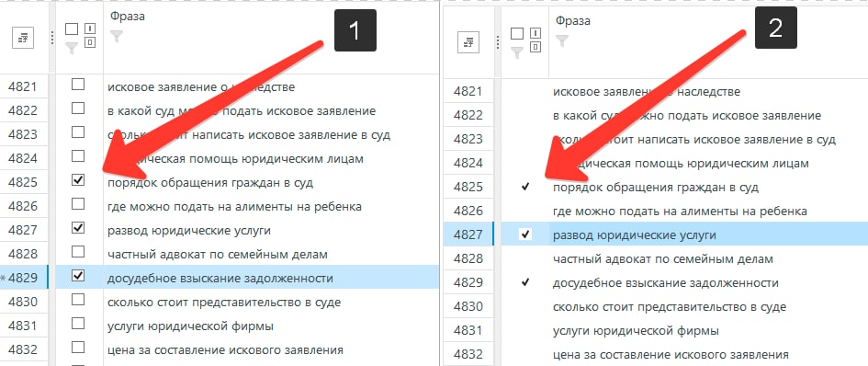This screenshot has height=366, width=868.
Task: Check the box for row 4826 in left table
Action: (x=78, y=203)
